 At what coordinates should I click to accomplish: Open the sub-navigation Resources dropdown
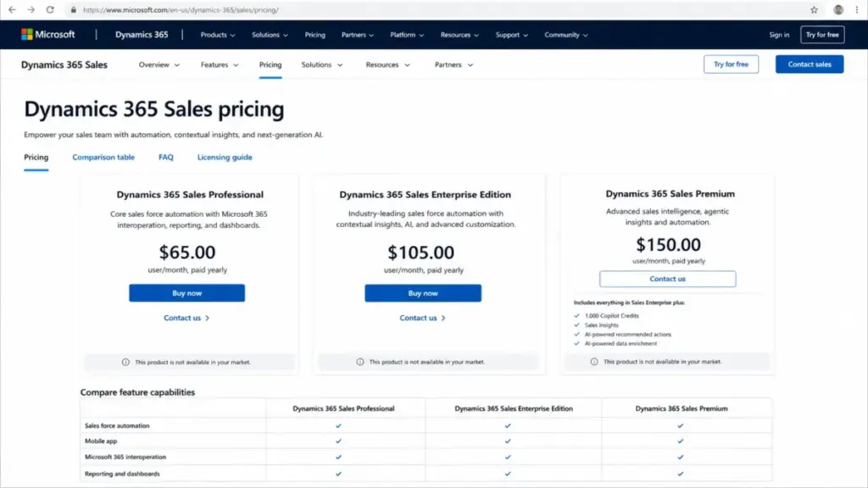pos(387,64)
